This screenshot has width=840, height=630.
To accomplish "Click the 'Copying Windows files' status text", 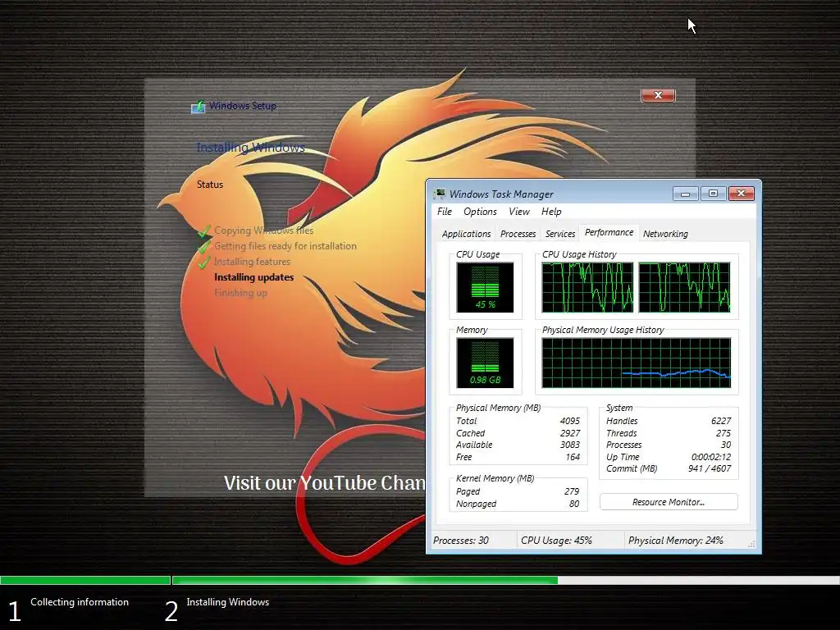I will [263, 231].
